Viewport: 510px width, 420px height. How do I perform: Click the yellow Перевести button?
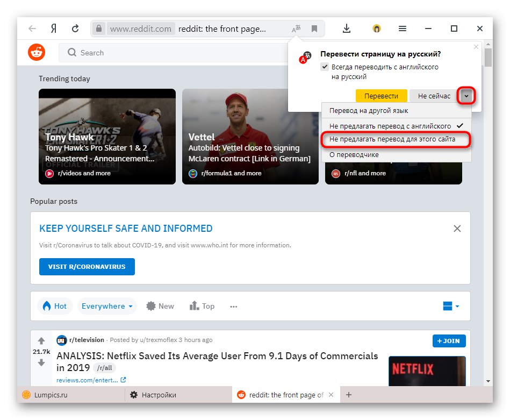pyautogui.click(x=381, y=96)
